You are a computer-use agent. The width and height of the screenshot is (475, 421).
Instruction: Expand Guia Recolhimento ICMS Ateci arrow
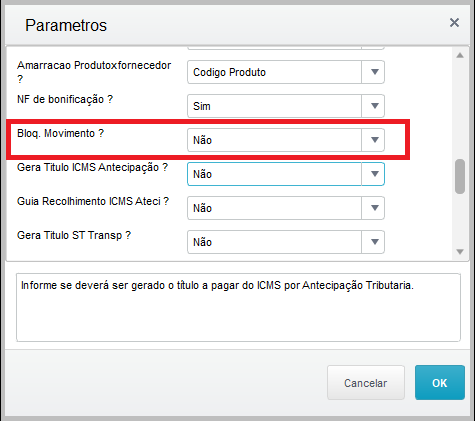pos(374,208)
